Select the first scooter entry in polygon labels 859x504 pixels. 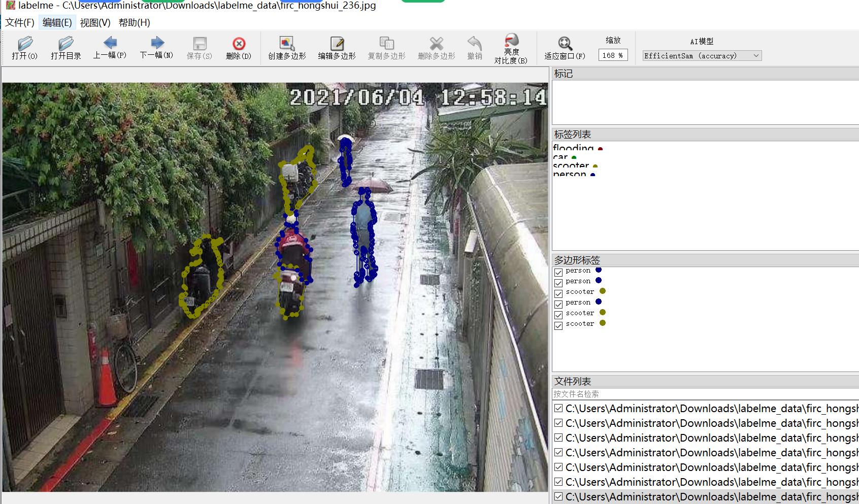(580, 292)
